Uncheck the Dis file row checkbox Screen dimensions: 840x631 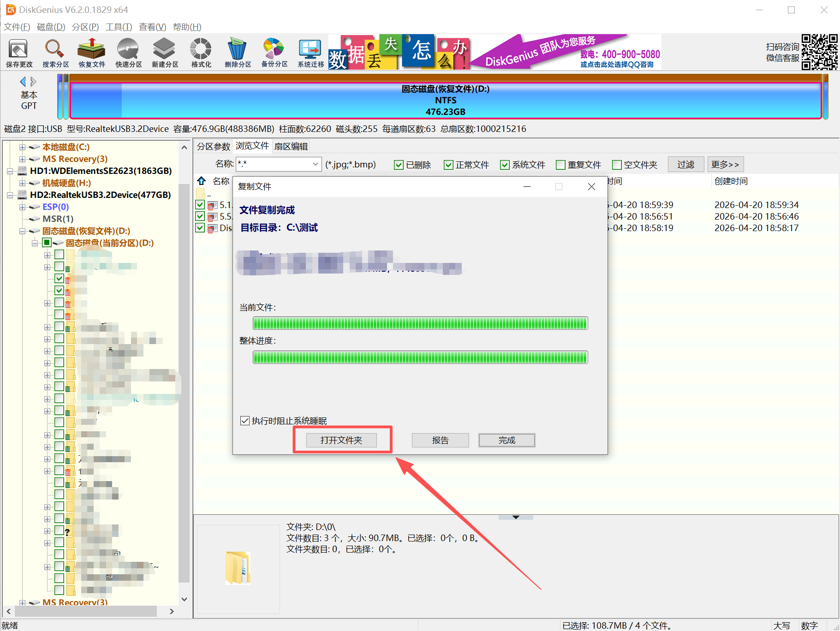click(200, 227)
